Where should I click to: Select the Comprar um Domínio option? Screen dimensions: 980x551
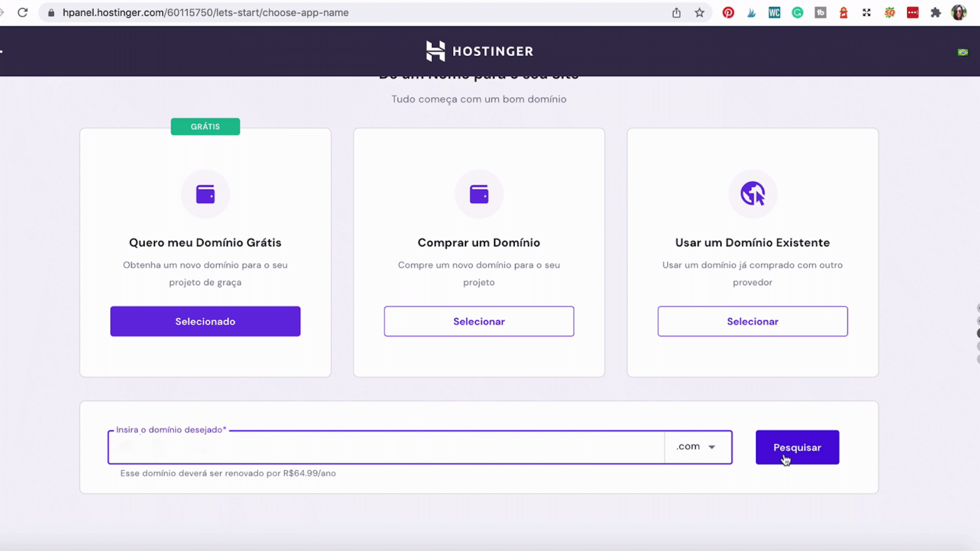pos(479,321)
